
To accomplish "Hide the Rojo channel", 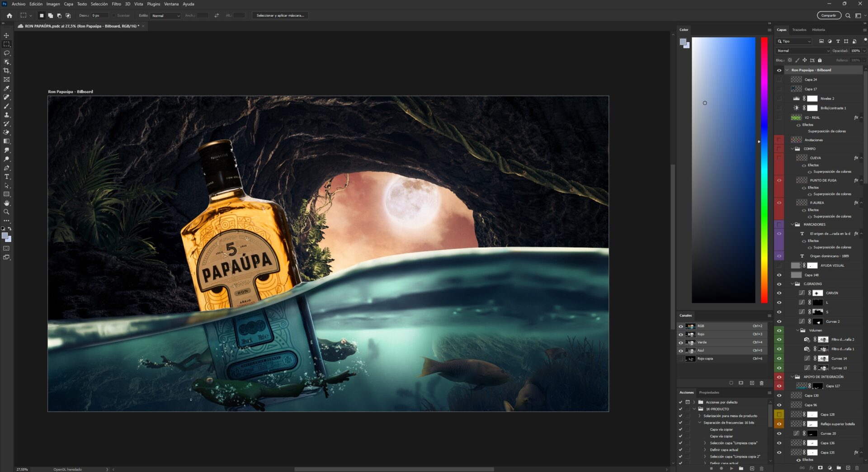I will 680,335.
